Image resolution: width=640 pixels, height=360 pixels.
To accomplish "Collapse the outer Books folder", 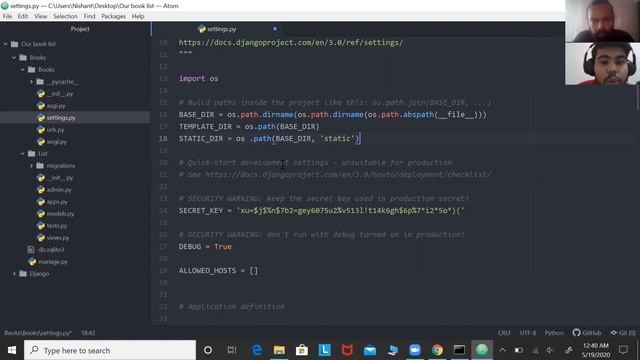I will 14,58.
